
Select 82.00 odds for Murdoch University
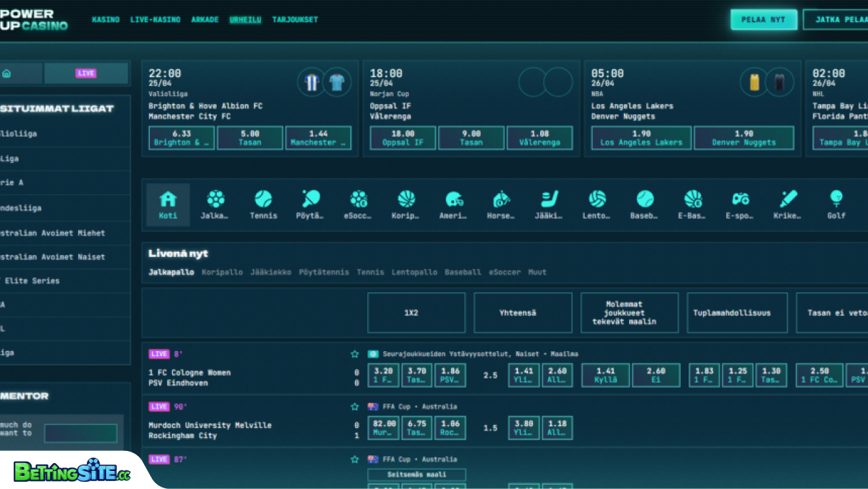(x=384, y=428)
